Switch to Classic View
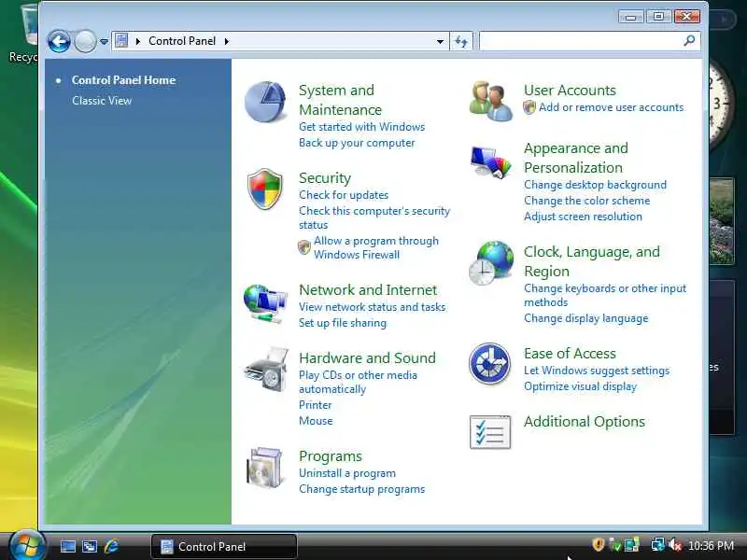 pos(102,101)
